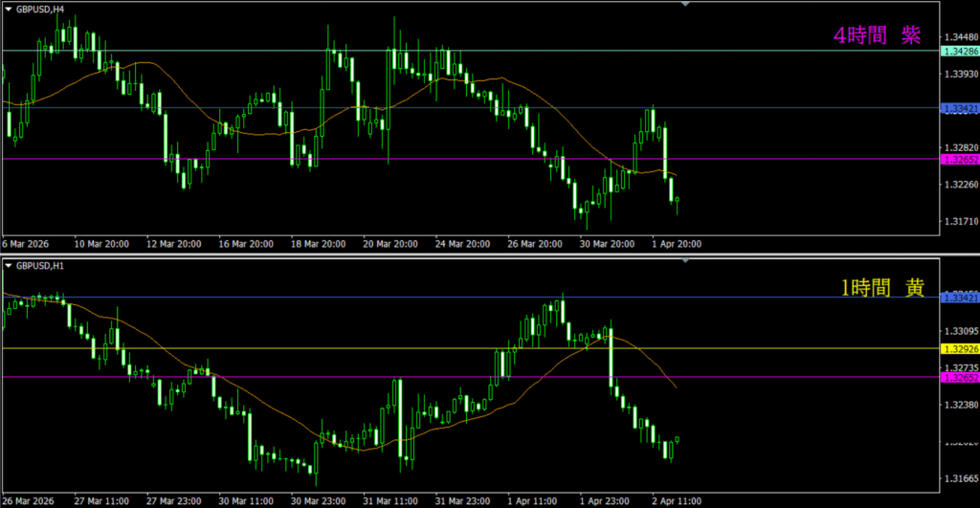Select the magenta 1.32652 price label in H1 chart

960,377
